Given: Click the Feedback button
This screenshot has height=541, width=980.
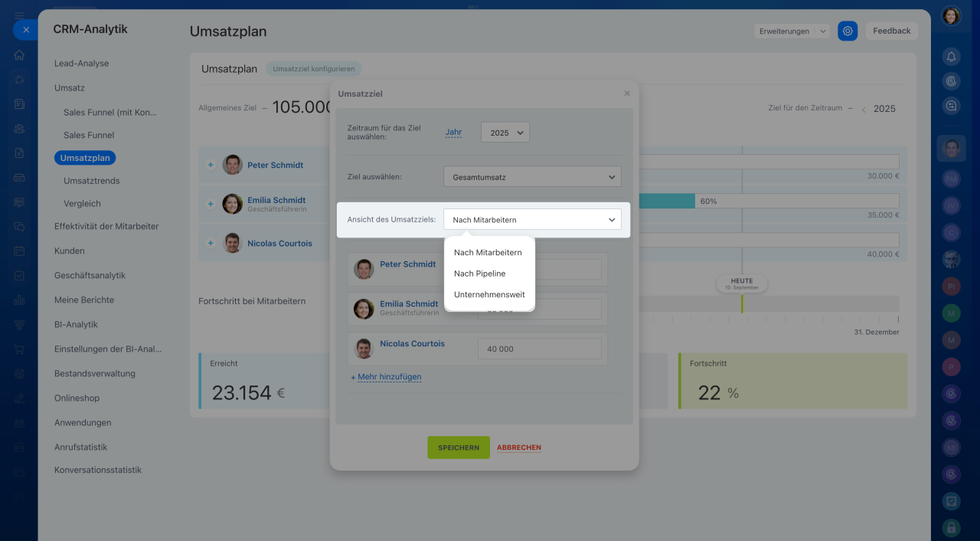Looking at the screenshot, I should 892,31.
